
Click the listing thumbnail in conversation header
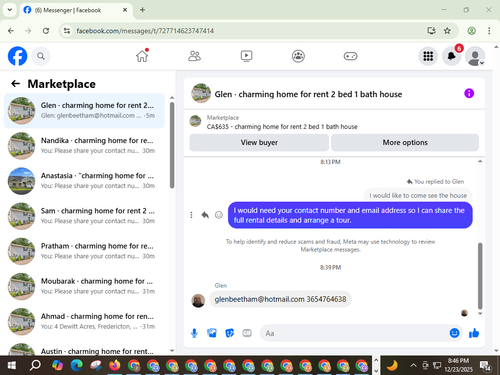point(201,93)
